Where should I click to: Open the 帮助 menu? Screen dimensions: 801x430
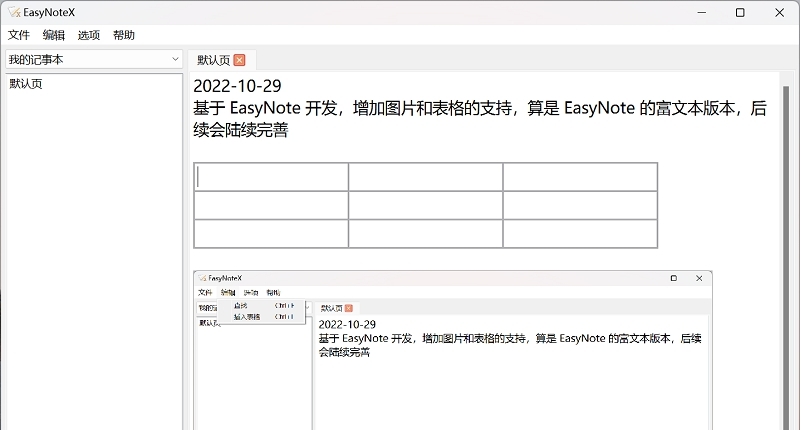tap(124, 35)
